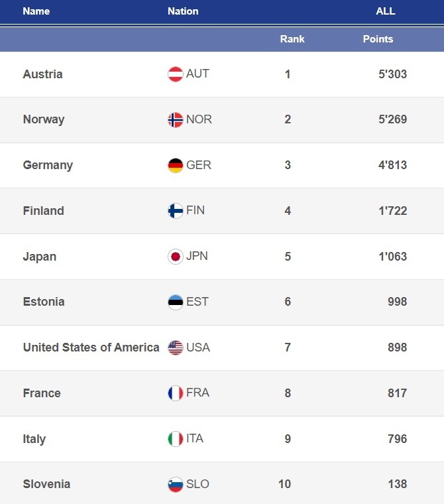444x504 pixels.
Task: Click the Italy flag icon
Action: pos(176,439)
